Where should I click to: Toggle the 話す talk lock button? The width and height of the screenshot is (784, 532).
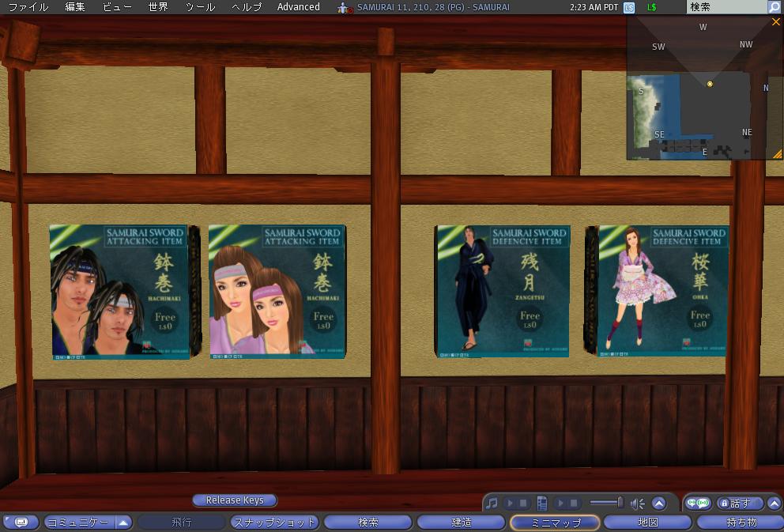[x=740, y=503]
